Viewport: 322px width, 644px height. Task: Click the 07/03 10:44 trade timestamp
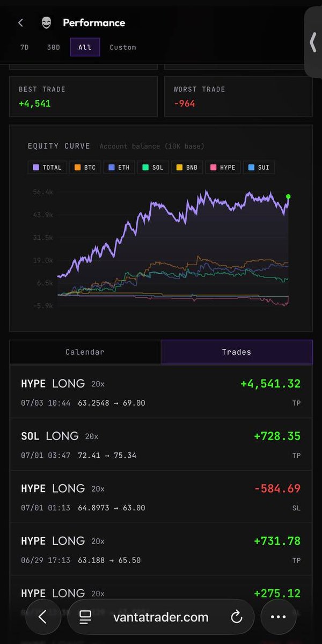click(46, 403)
